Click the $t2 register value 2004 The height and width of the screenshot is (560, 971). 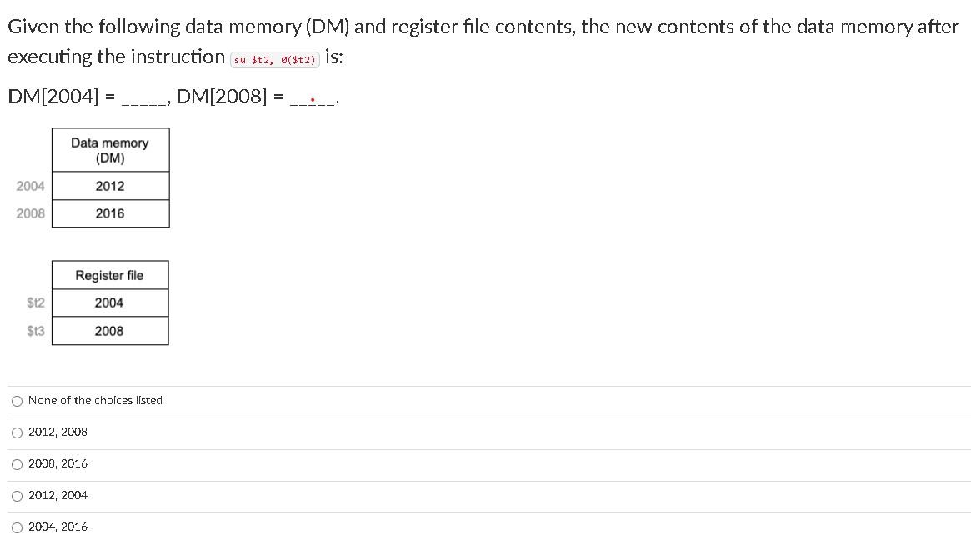(x=108, y=302)
